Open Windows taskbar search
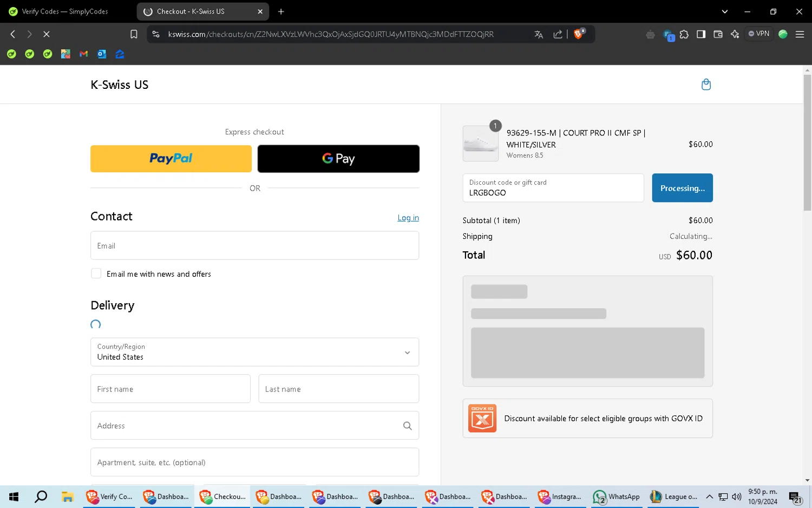 [41, 497]
